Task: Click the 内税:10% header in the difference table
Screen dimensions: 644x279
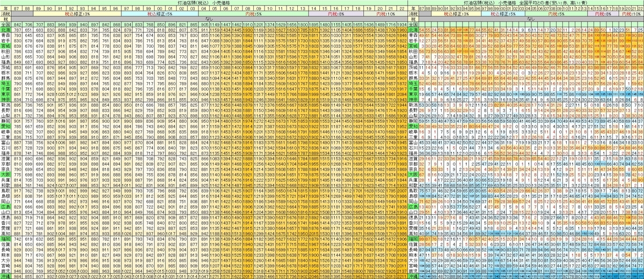Action: click(x=631, y=13)
